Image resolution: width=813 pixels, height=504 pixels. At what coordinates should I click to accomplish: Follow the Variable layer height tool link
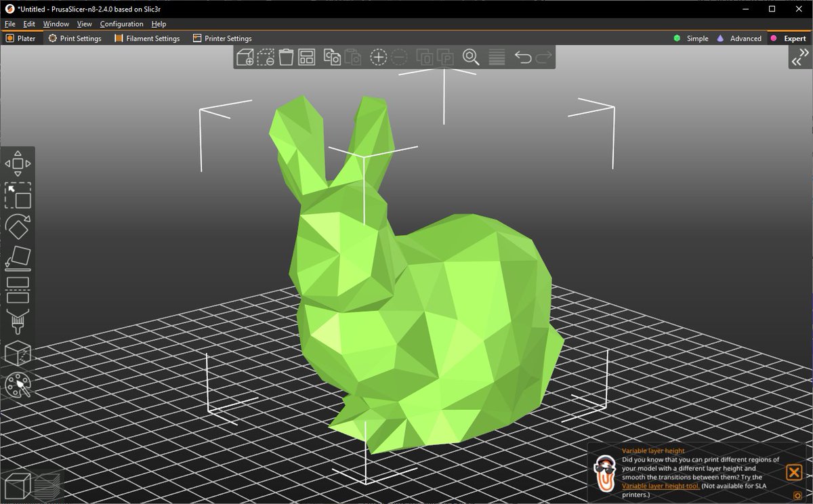[661, 486]
